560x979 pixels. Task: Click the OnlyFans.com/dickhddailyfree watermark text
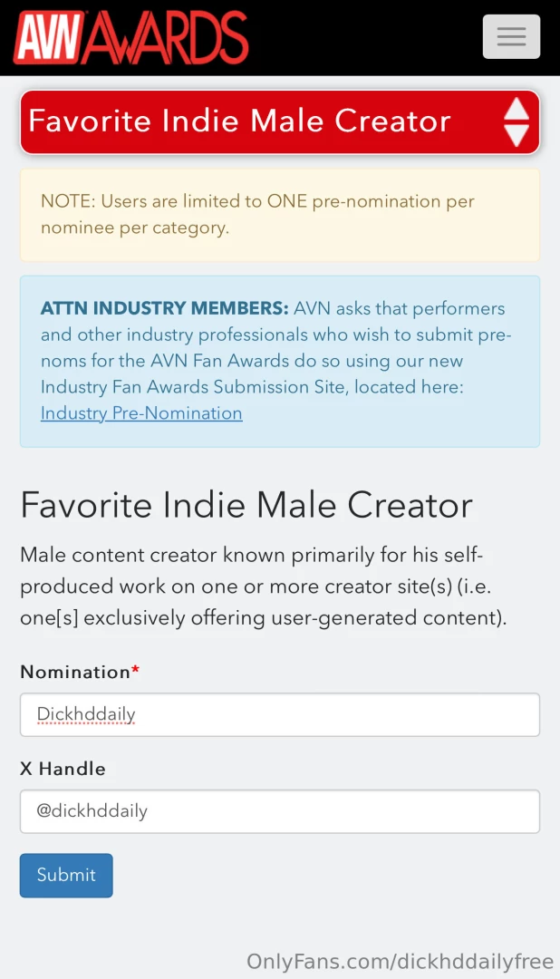coord(400,961)
